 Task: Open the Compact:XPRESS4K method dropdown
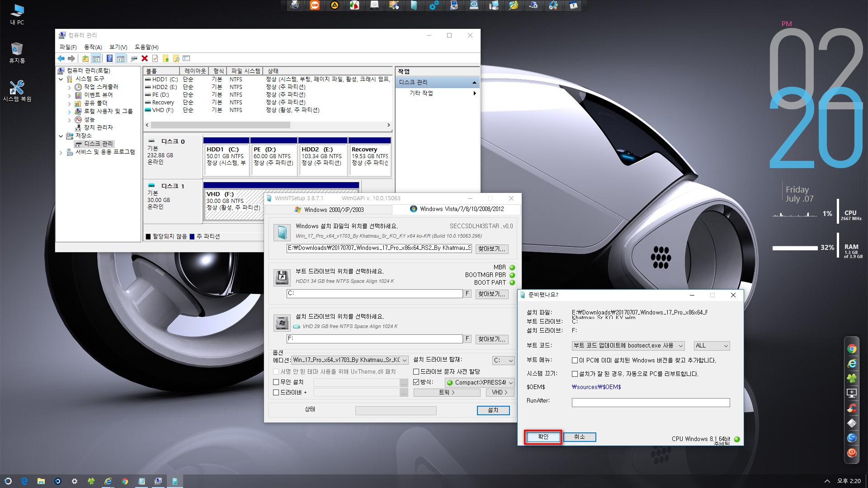480,383
